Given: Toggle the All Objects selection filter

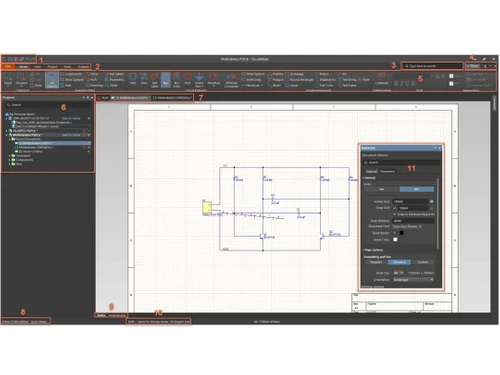Looking at the screenshot, I should [52, 80].
